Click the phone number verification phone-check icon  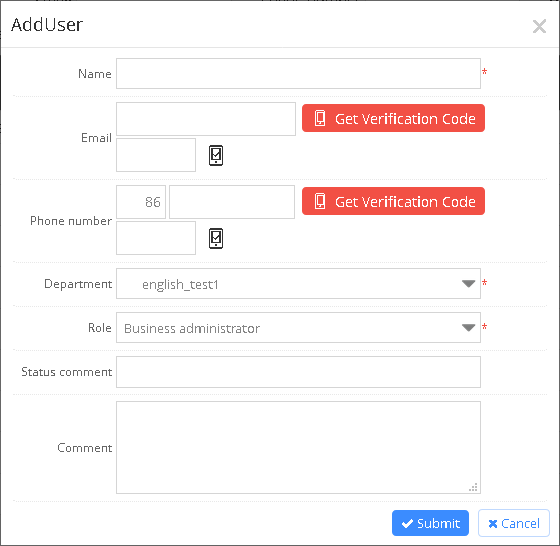click(x=216, y=239)
